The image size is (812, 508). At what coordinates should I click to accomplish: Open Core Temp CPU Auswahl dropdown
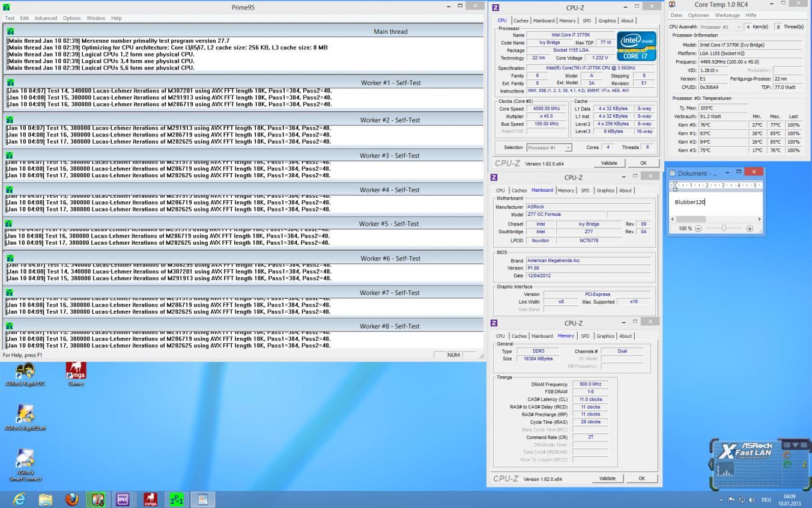coord(721,26)
